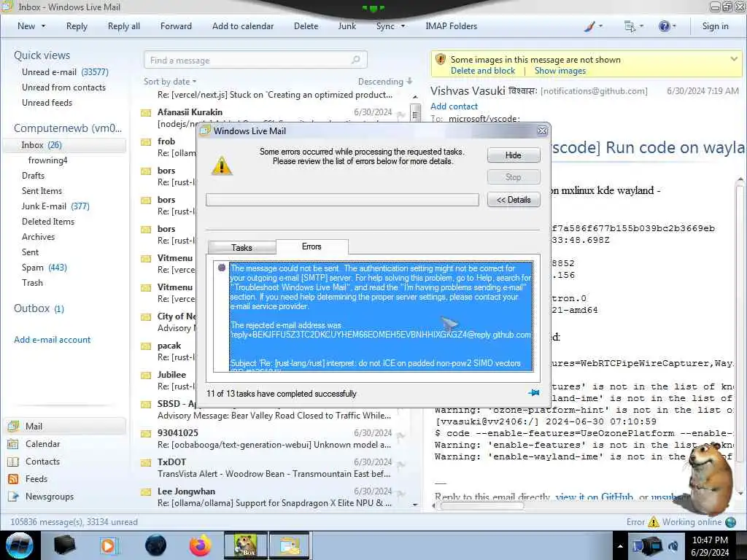Screen dimensions: 747x560
Task: Open the Outbox (1) folder
Action: 39,308
